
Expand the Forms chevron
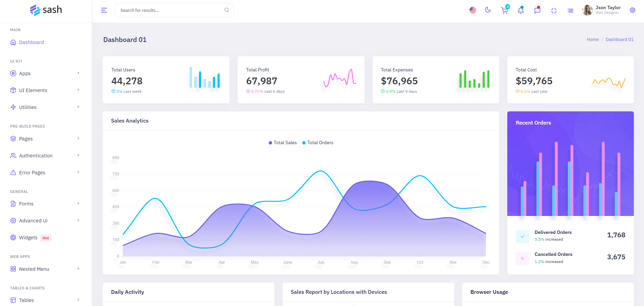(x=78, y=203)
